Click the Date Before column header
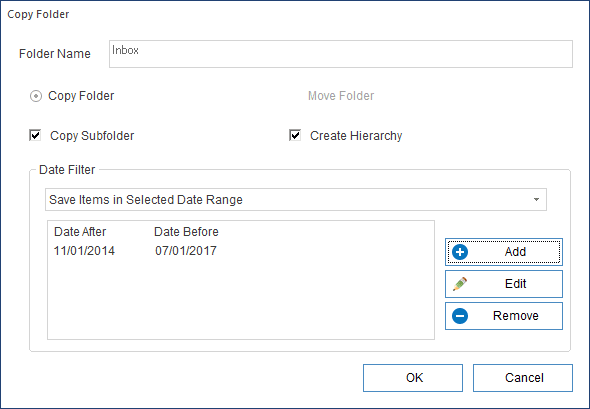590x409 pixels. 186,232
